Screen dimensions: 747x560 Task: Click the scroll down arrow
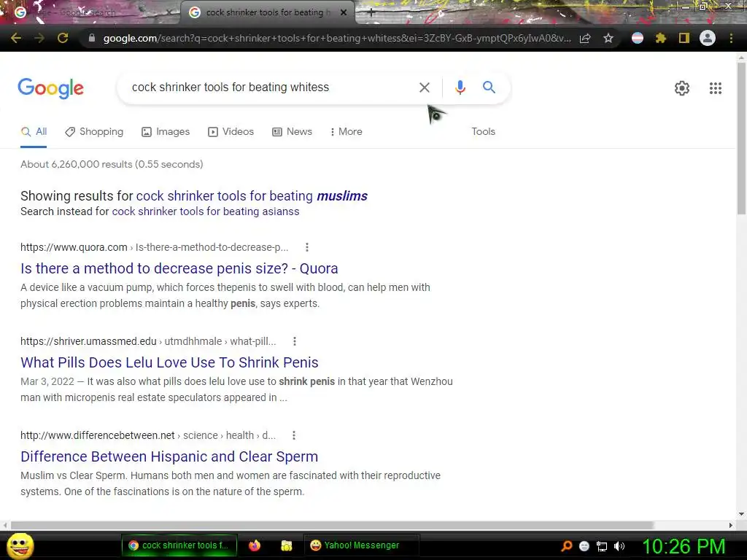741,514
